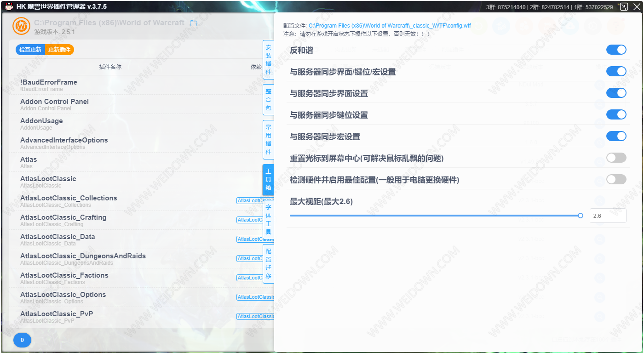Click the blue 0 counter badge

[x=23, y=340]
